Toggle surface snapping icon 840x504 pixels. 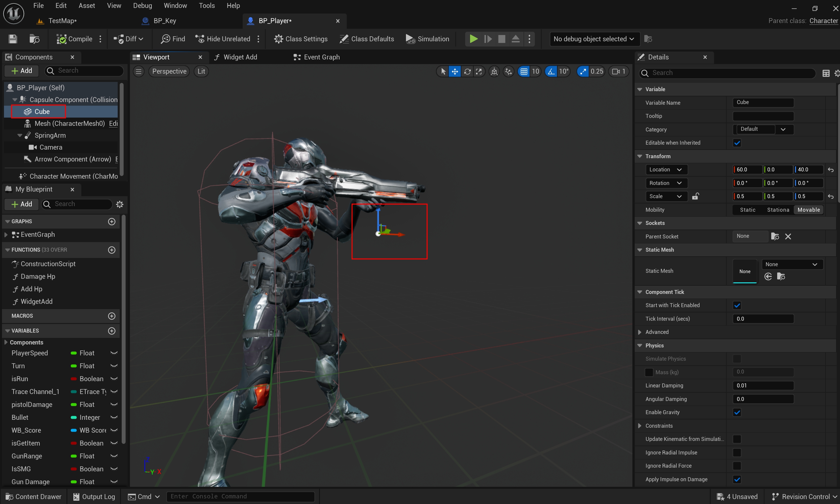click(508, 71)
